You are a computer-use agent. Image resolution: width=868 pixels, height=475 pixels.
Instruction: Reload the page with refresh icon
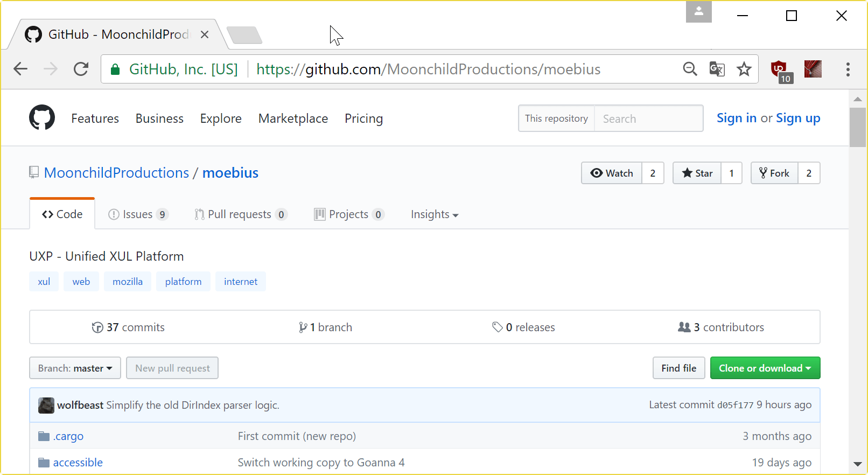coord(81,69)
